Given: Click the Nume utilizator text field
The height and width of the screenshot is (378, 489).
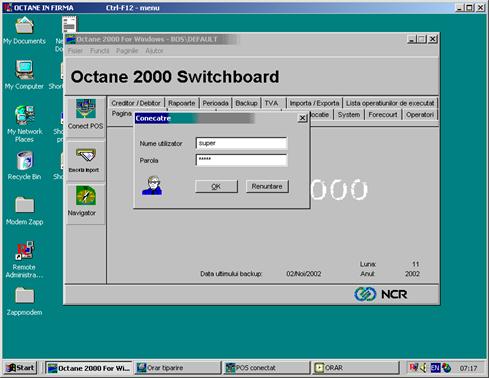Looking at the screenshot, I should click(241, 143).
